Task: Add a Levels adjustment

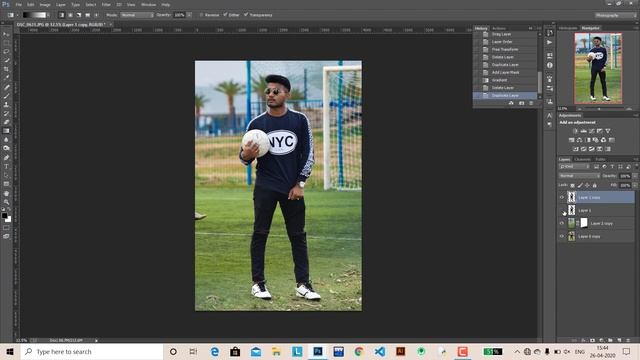Action: (583, 131)
